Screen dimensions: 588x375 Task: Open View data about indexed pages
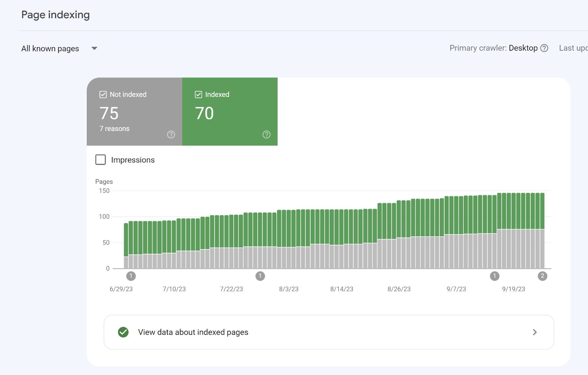click(193, 332)
